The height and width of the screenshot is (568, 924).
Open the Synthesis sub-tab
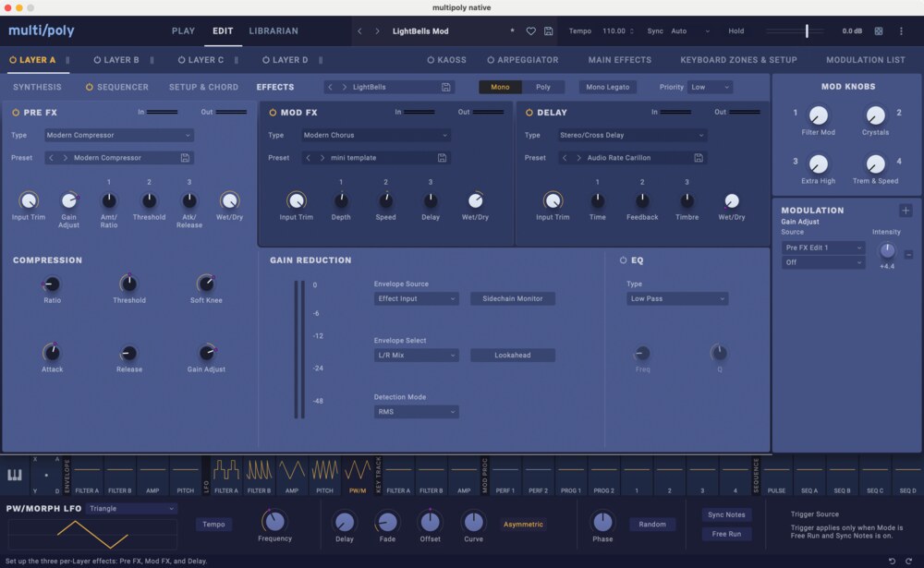click(x=37, y=88)
